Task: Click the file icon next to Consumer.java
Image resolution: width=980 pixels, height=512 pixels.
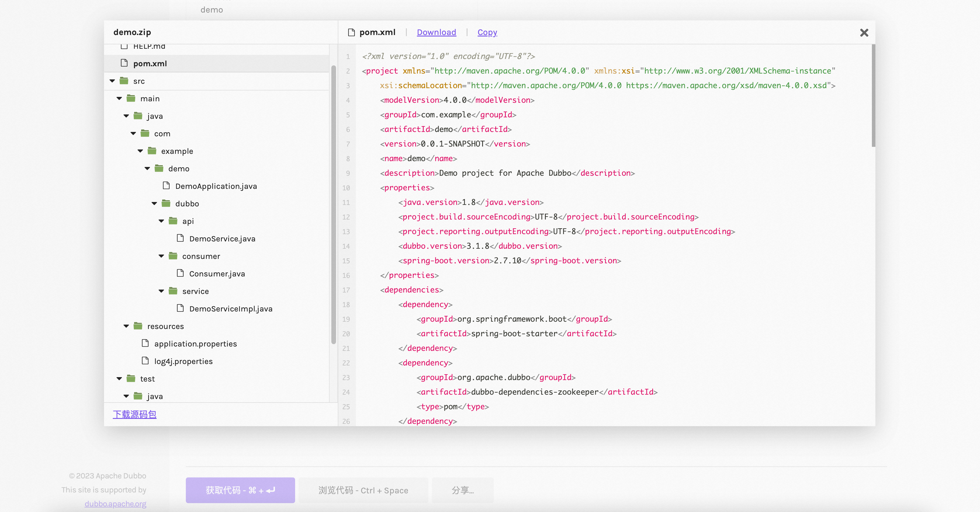Action: [x=180, y=273]
